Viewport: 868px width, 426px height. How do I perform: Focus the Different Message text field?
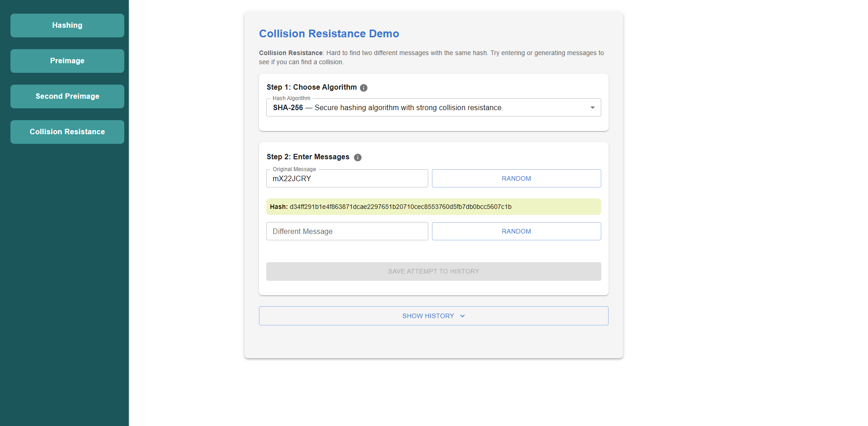(x=347, y=231)
